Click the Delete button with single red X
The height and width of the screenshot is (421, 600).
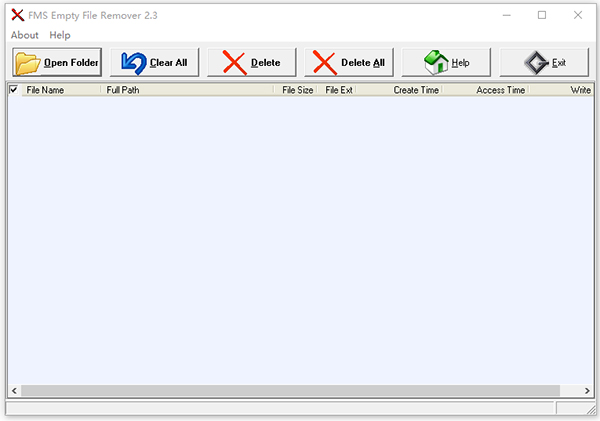[252, 62]
